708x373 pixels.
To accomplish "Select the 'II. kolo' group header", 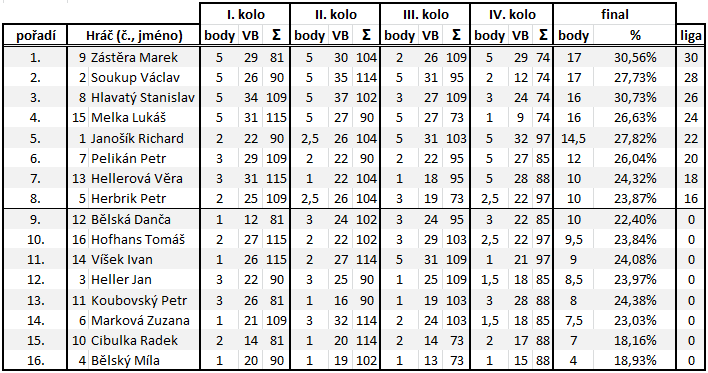I will pos(335,14).
